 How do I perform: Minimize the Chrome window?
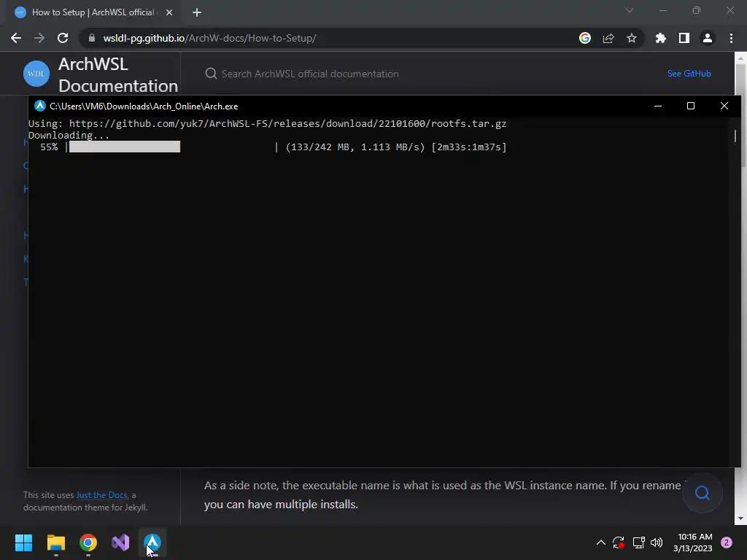point(663,10)
